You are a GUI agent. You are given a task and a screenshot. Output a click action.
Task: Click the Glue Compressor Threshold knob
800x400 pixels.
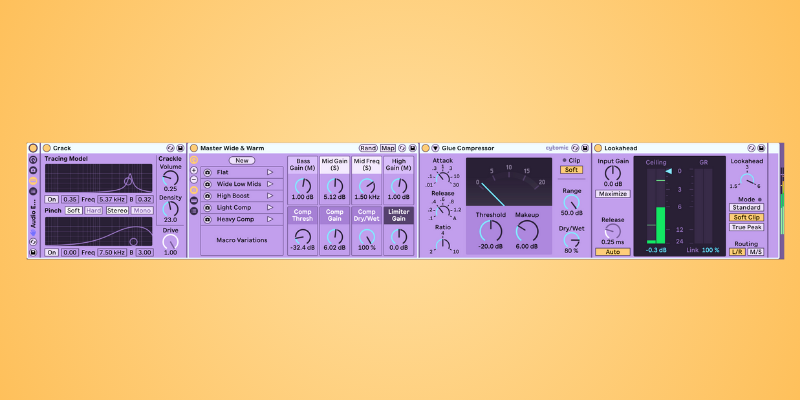491,231
